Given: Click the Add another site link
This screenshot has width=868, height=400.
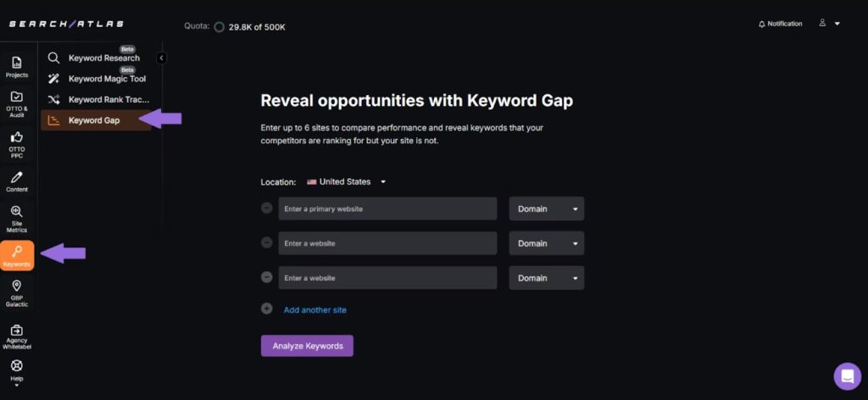Looking at the screenshot, I should point(314,310).
